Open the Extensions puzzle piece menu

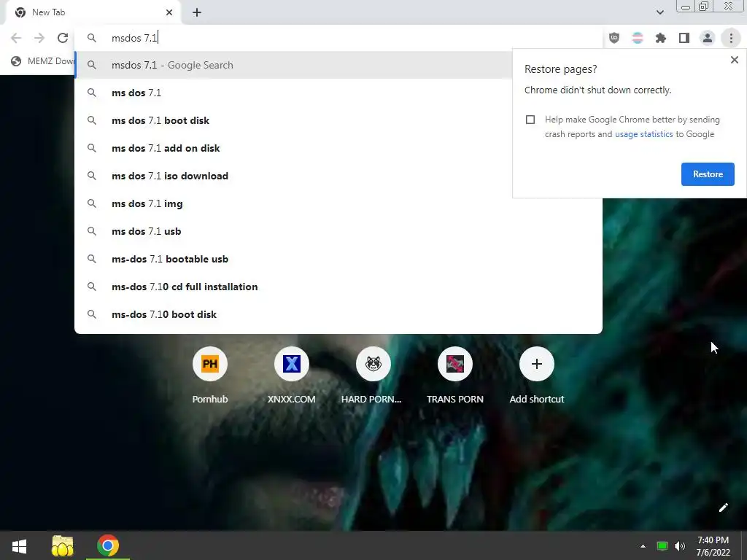coord(661,38)
